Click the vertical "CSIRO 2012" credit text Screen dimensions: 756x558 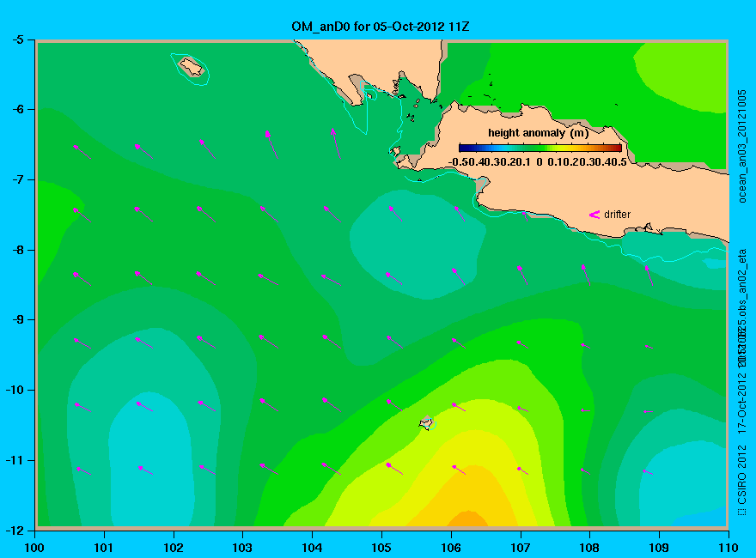742,475
